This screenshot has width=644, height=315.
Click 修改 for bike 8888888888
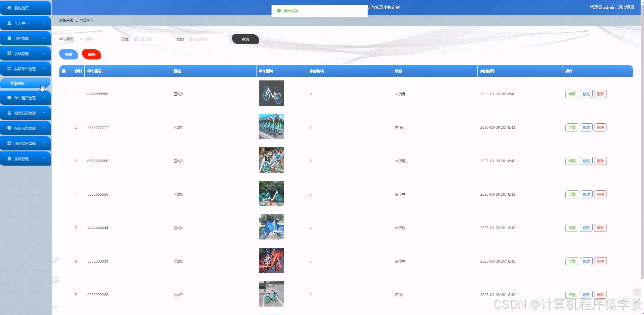(x=586, y=94)
